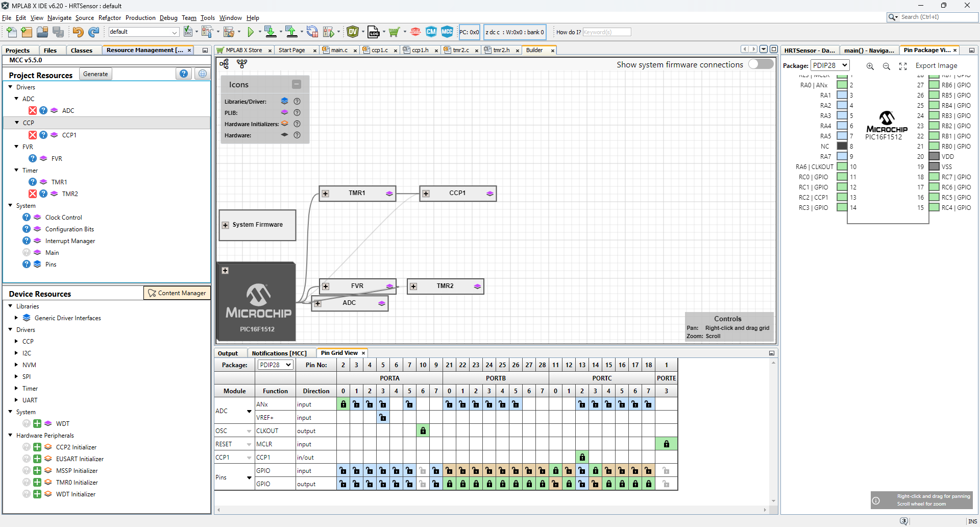Collapse the Icons legend panel
The height and width of the screenshot is (527, 980).
[x=297, y=84]
